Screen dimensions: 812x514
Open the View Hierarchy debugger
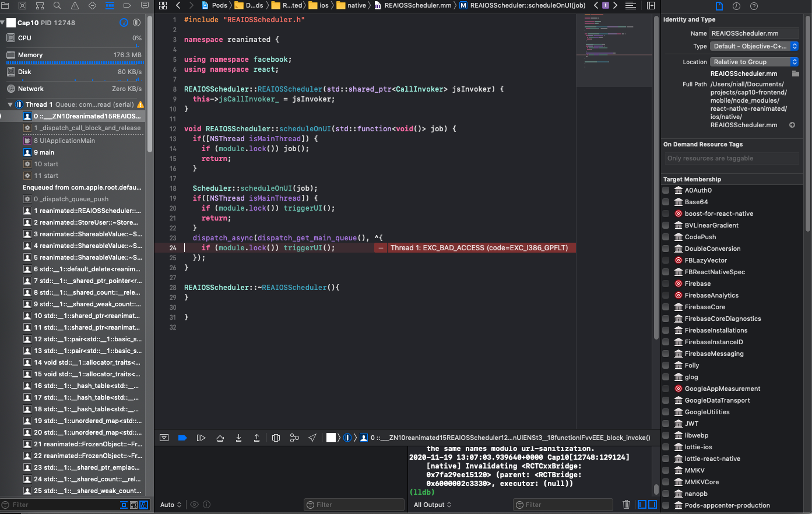coord(276,437)
